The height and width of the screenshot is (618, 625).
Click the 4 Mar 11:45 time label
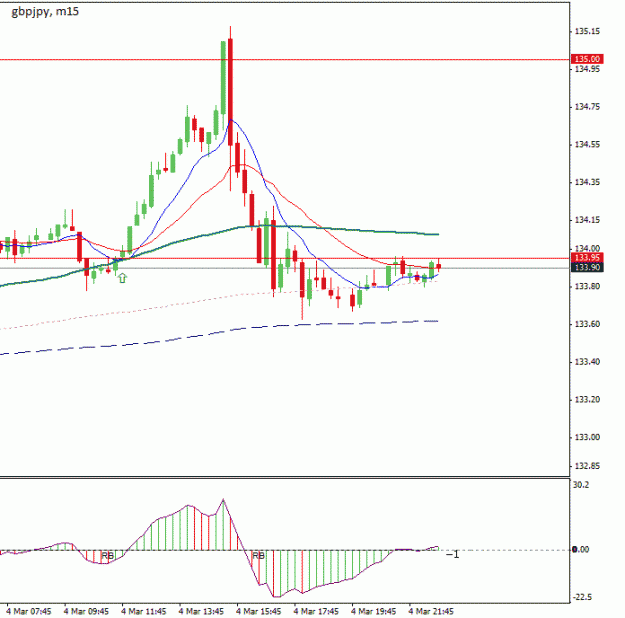tap(143, 611)
